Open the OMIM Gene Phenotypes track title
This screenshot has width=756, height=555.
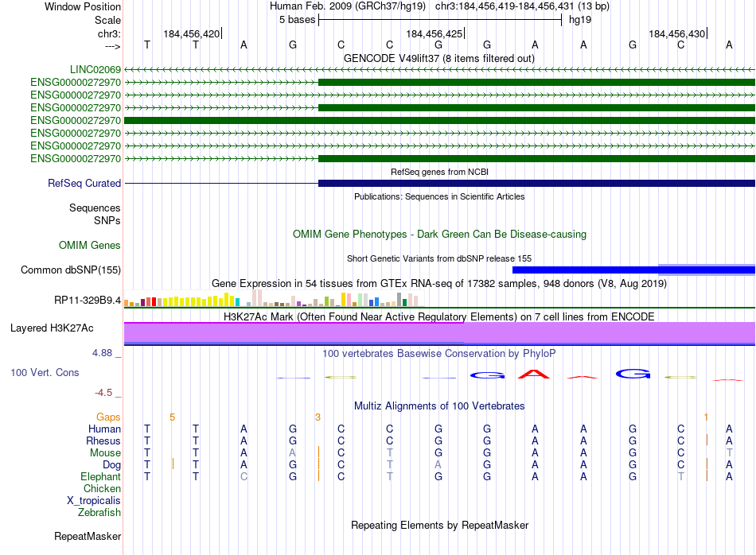[x=439, y=234]
